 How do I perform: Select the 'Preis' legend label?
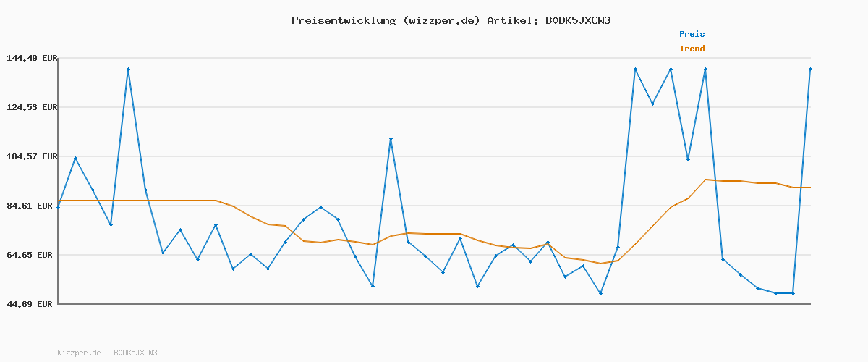(692, 34)
